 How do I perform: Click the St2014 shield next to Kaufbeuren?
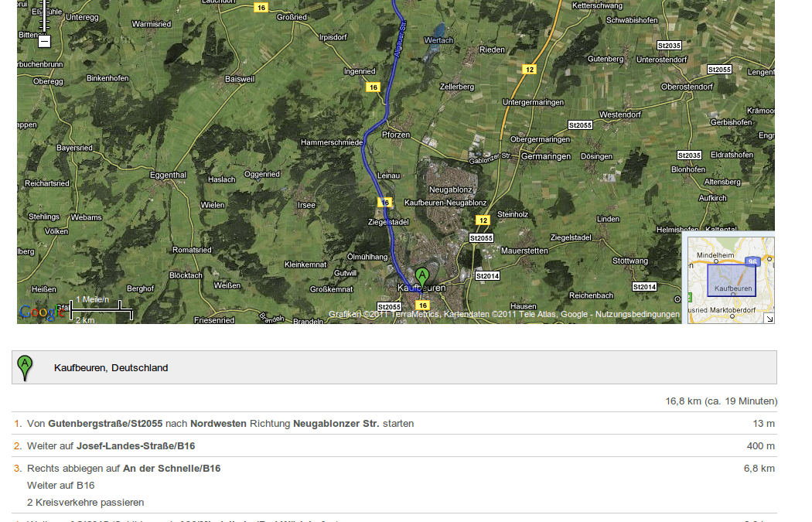(488, 276)
